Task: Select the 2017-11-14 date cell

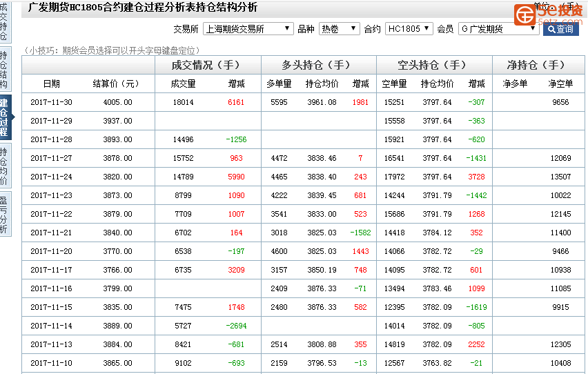Action: pos(51,326)
